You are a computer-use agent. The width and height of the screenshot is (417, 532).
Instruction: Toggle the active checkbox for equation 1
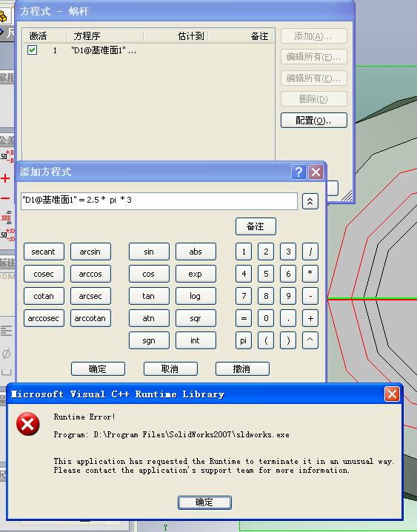(x=33, y=50)
